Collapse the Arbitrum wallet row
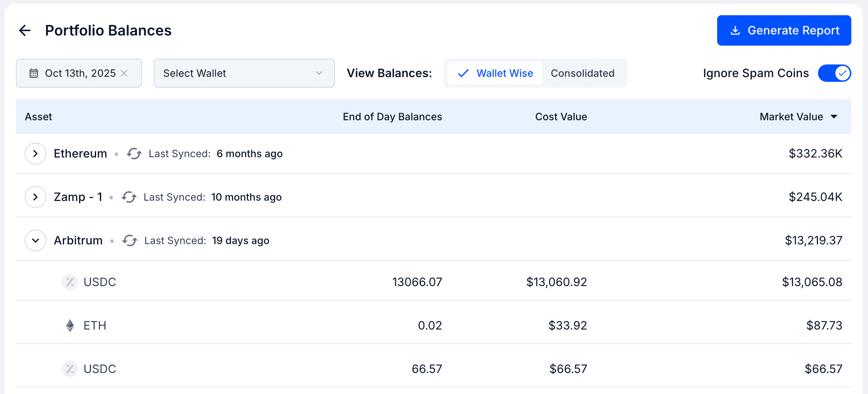Screen dimensions: 868x394 pyautogui.click(x=36, y=240)
